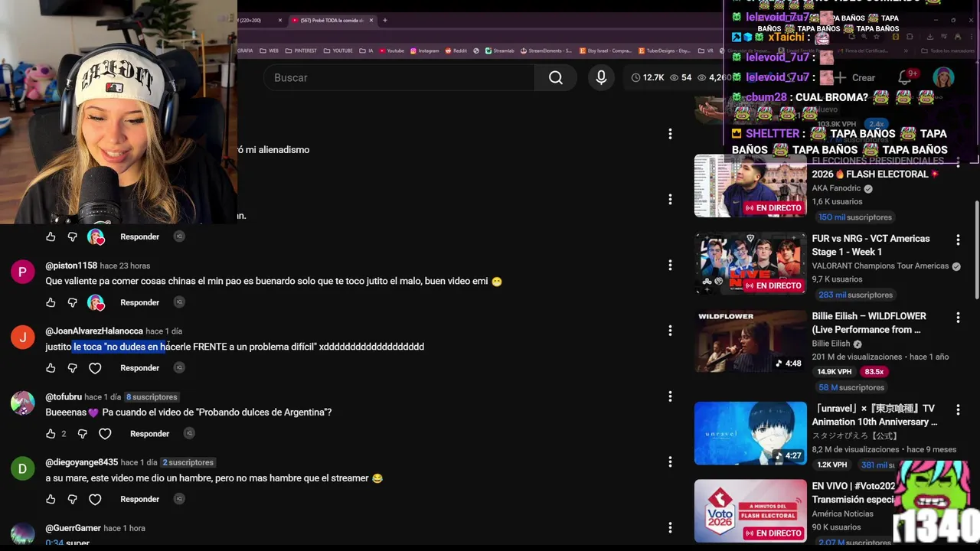The height and width of the screenshot is (551, 980).
Task: Click the page vertical scrollbar
Action: coord(975,249)
